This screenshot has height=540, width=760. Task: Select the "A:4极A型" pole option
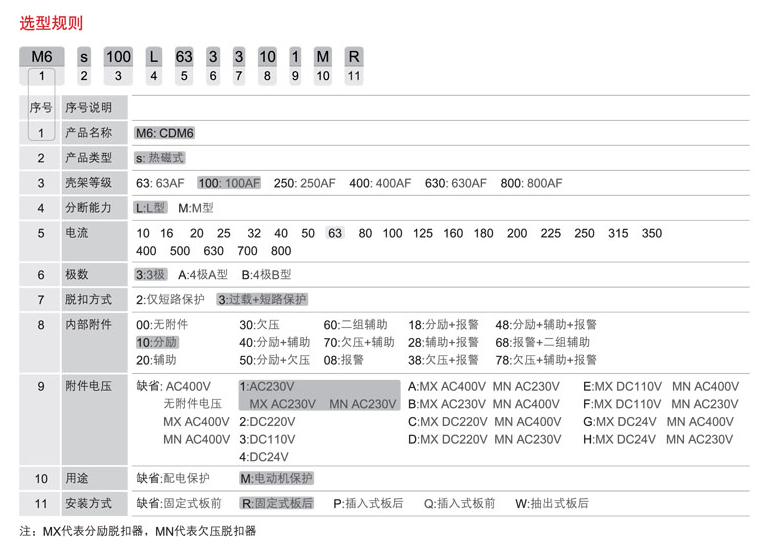point(203,274)
